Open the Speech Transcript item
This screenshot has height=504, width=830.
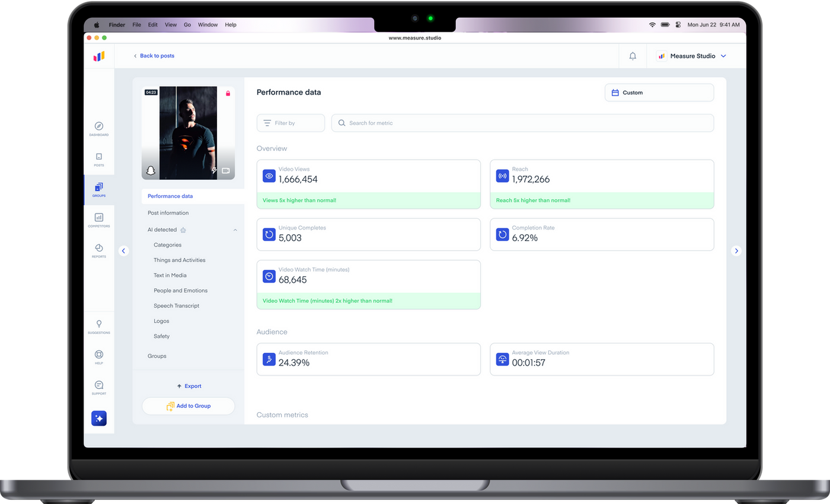point(177,306)
